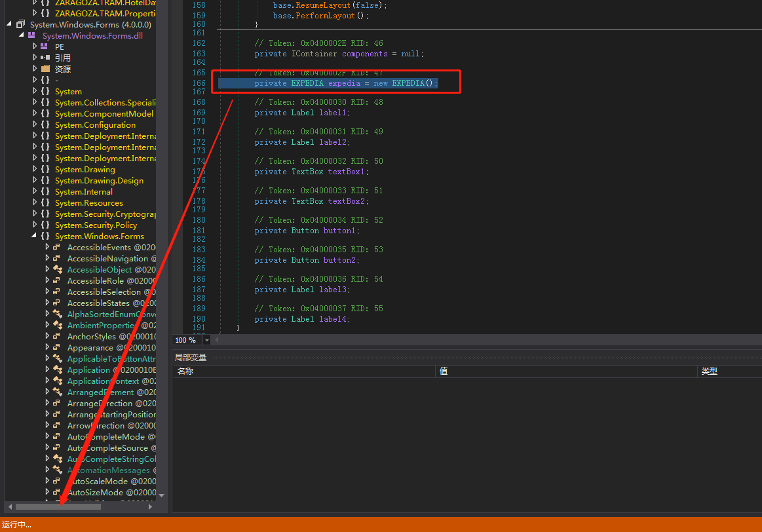
Task: Click the ZARAGOZA.TRAM.Properti namespace icon
Action: [45, 13]
